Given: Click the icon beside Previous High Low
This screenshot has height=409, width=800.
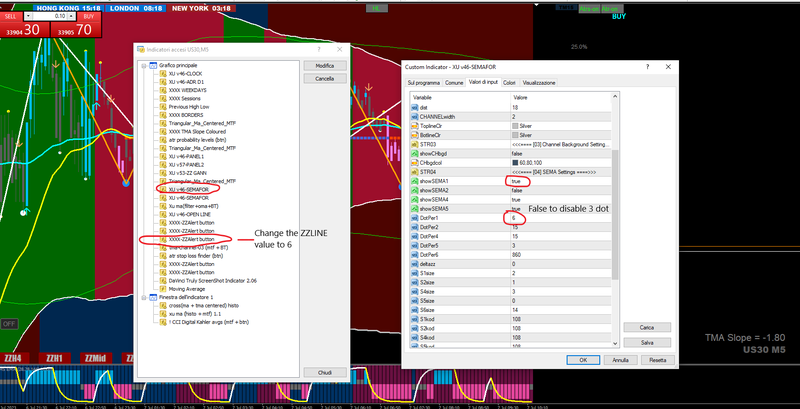Looking at the screenshot, I should coord(163,107).
